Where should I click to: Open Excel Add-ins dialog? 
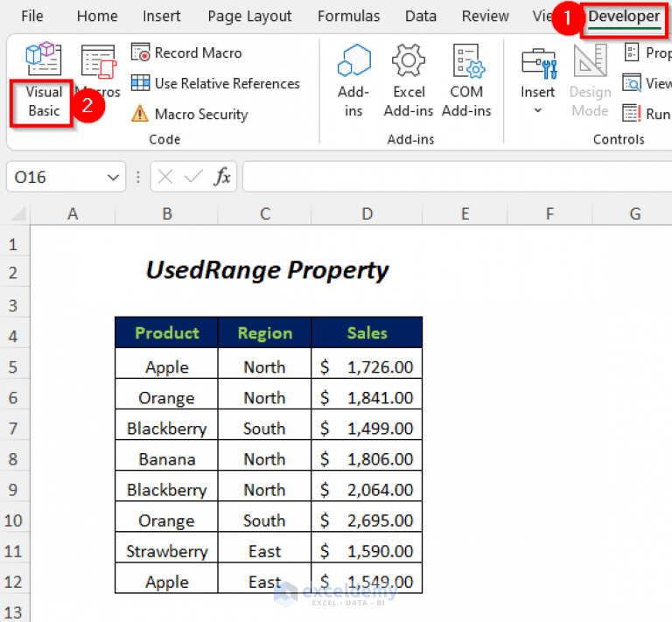coord(409,81)
